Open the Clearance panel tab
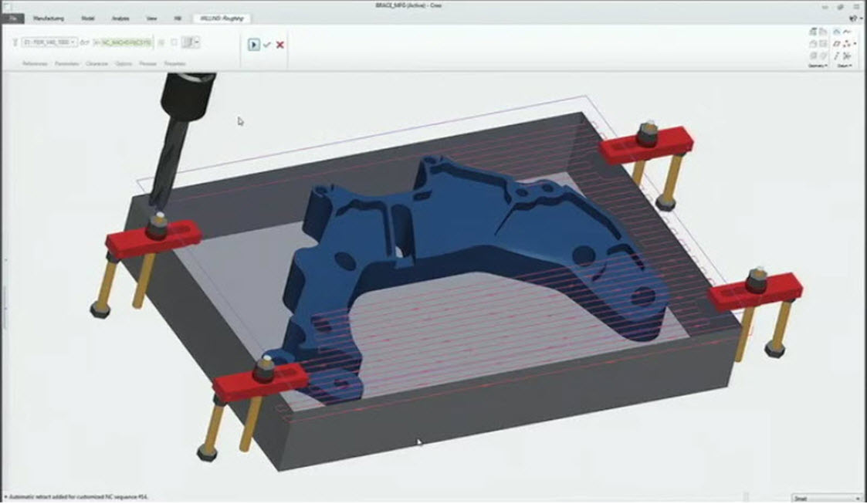 pyautogui.click(x=97, y=63)
